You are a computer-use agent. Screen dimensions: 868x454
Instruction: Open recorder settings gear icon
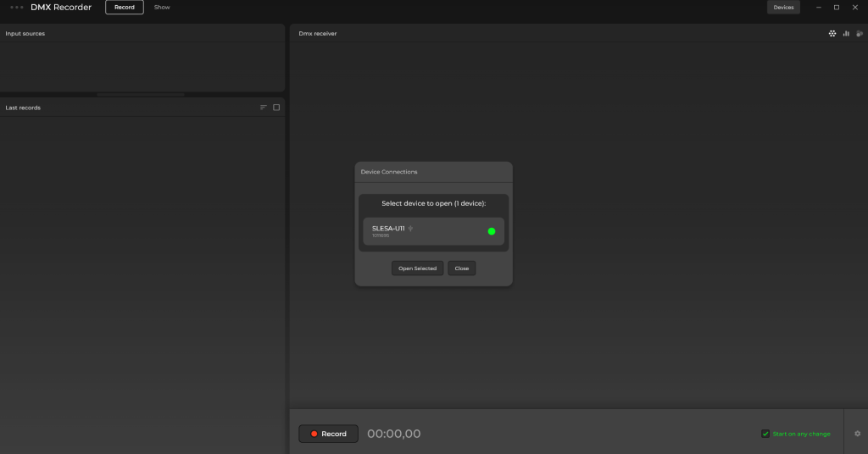pyautogui.click(x=857, y=434)
